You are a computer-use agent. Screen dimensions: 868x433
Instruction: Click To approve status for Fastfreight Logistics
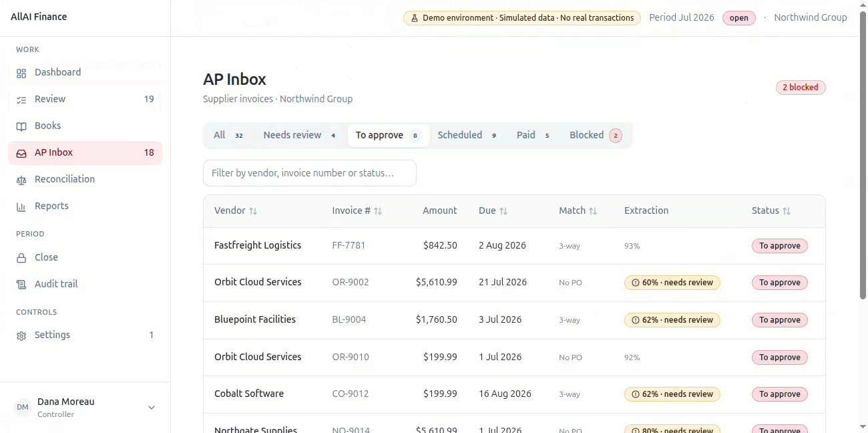780,246
